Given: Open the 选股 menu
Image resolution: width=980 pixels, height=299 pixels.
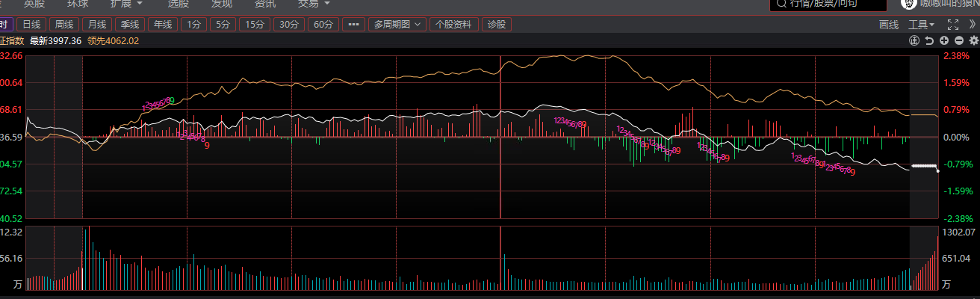Looking at the screenshot, I should (178, 4).
